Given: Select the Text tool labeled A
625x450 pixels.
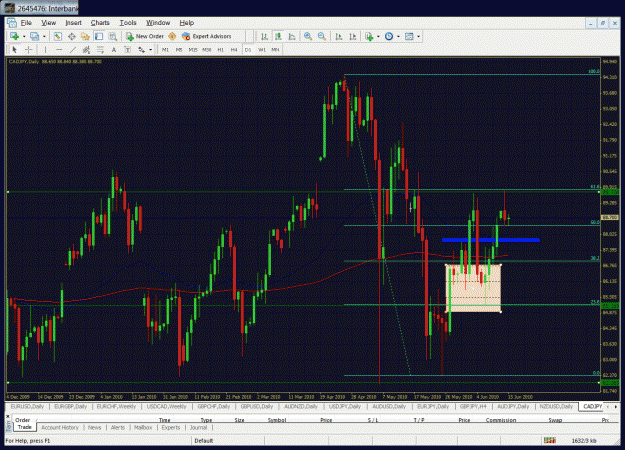Looking at the screenshot, I should tap(114, 49).
